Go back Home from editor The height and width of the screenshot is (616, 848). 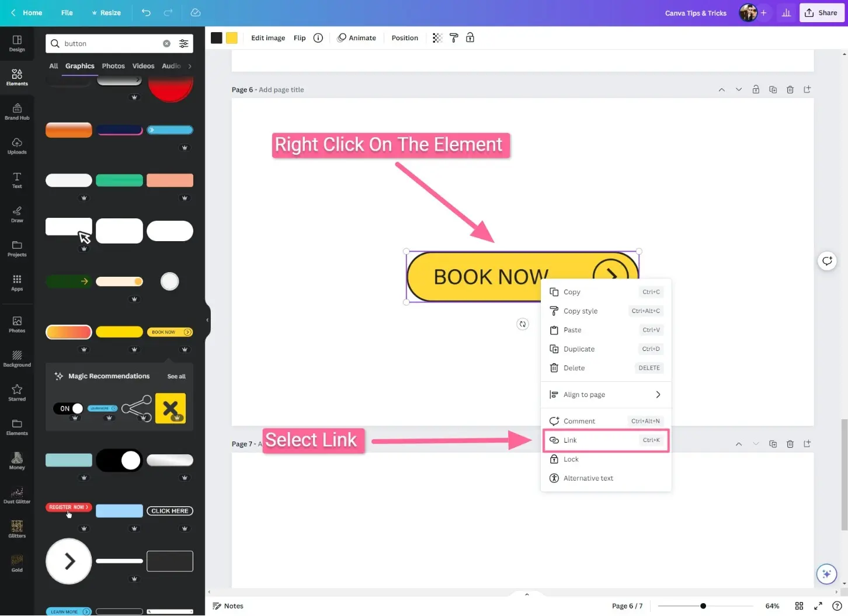pos(26,13)
